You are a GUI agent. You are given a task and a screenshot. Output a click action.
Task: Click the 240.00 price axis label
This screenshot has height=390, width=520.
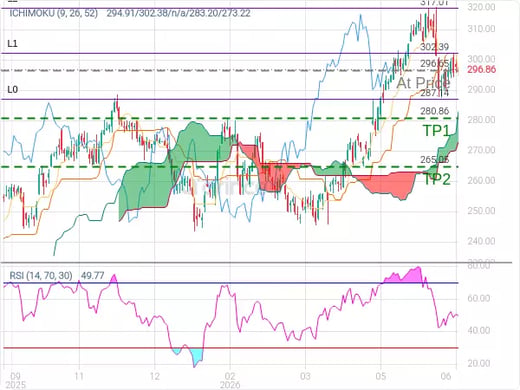tap(481, 241)
